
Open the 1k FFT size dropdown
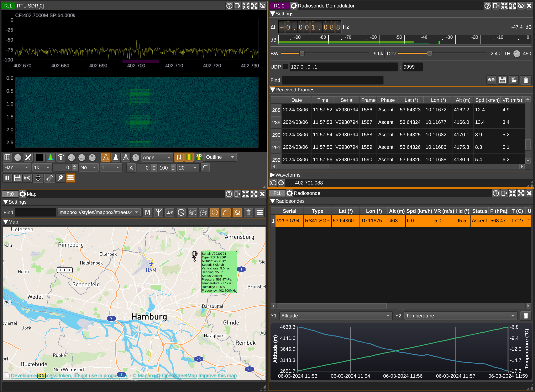(x=42, y=167)
